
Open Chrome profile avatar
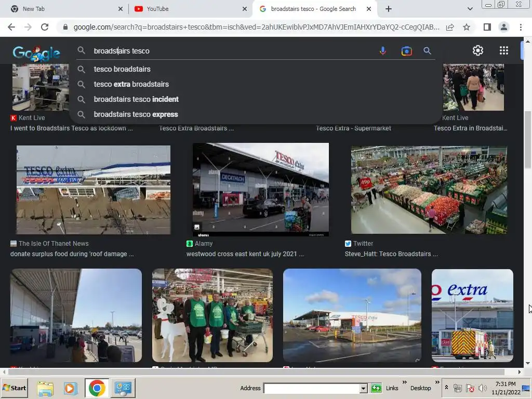click(504, 27)
